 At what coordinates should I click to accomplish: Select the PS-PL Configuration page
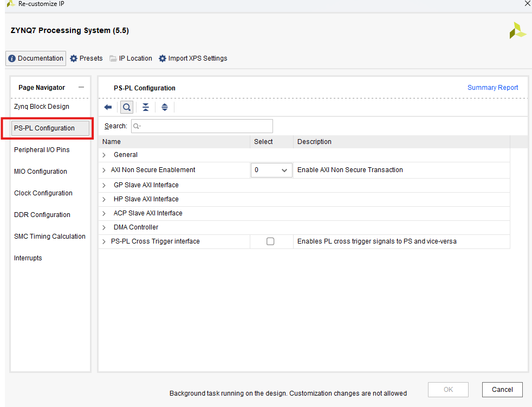50,128
